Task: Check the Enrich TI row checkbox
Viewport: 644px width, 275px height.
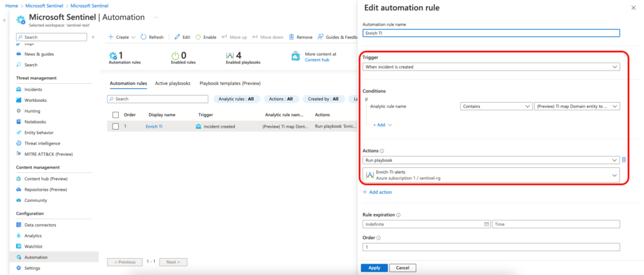Action: [116, 126]
